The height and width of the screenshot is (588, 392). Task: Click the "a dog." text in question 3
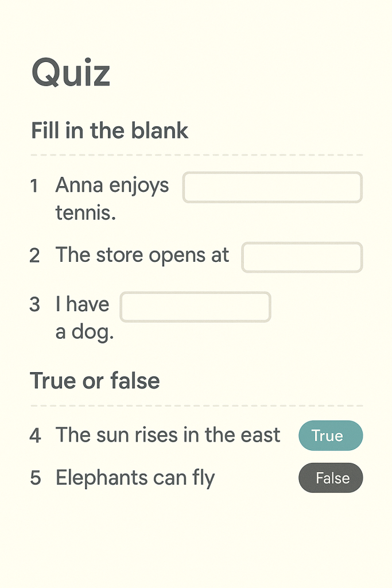pyautogui.click(x=85, y=332)
